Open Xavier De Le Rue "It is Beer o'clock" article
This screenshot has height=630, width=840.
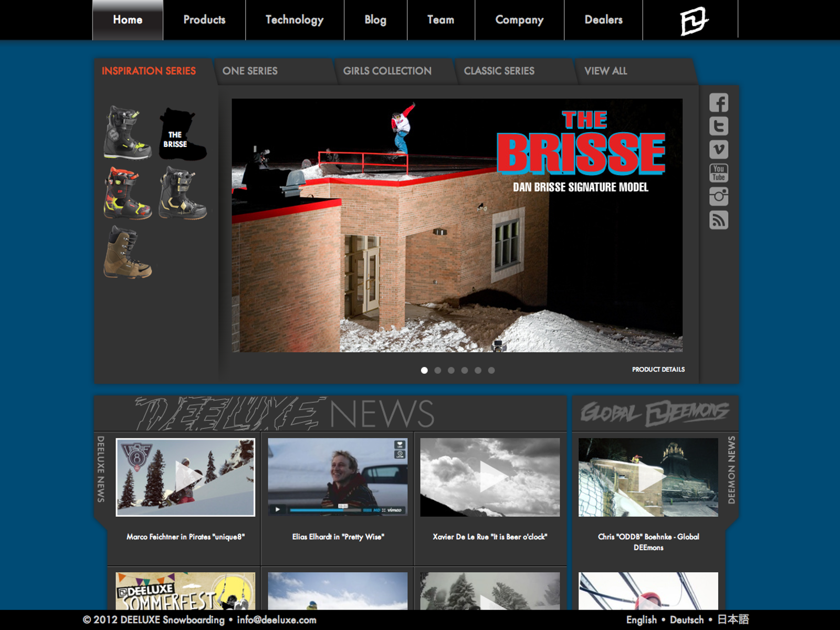click(x=490, y=537)
